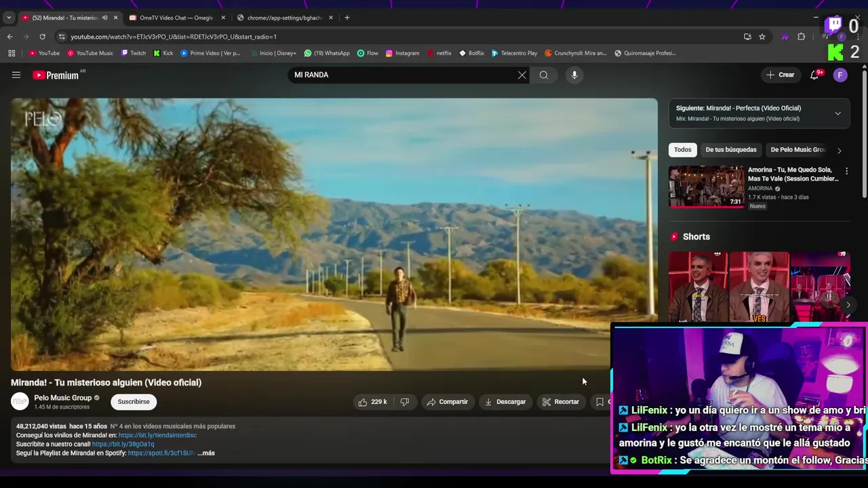
Task: Open the BotRix bookmark
Action: click(x=471, y=53)
